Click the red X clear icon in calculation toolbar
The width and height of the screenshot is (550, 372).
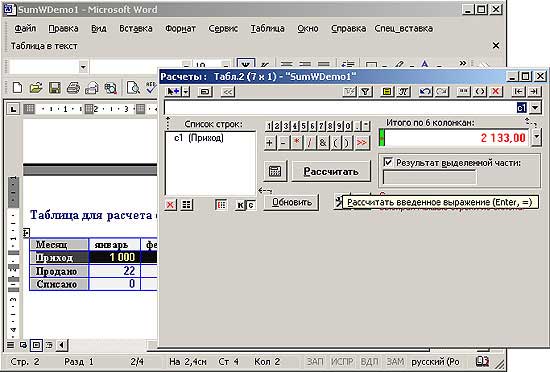(x=495, y=92)
